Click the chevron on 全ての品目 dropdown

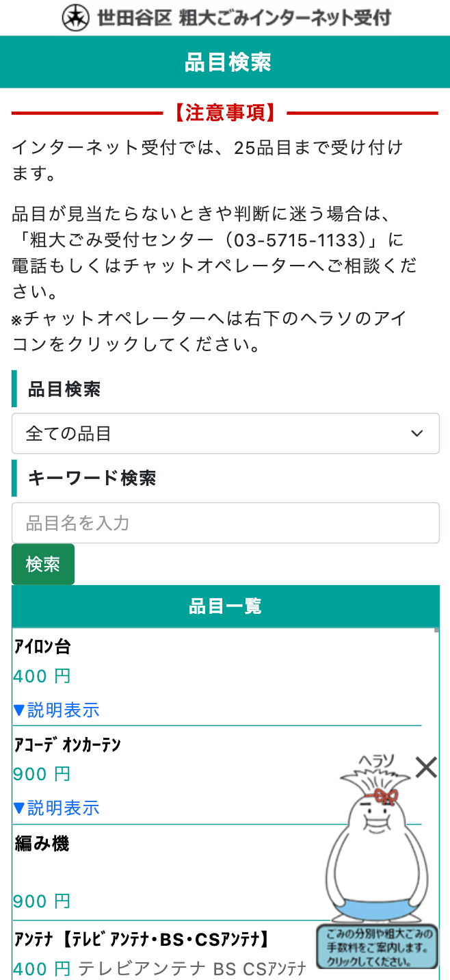[x=416, y=433]
